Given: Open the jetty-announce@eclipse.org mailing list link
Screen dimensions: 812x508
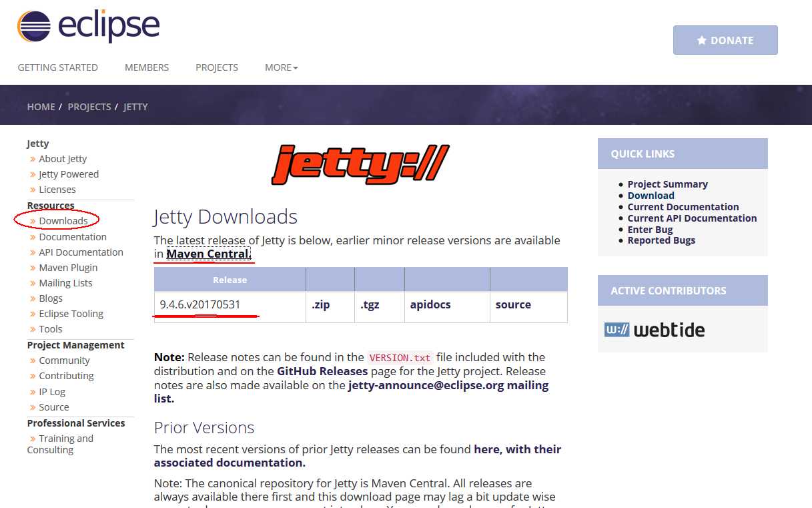Looking at the screenshot, I should 352,392.
